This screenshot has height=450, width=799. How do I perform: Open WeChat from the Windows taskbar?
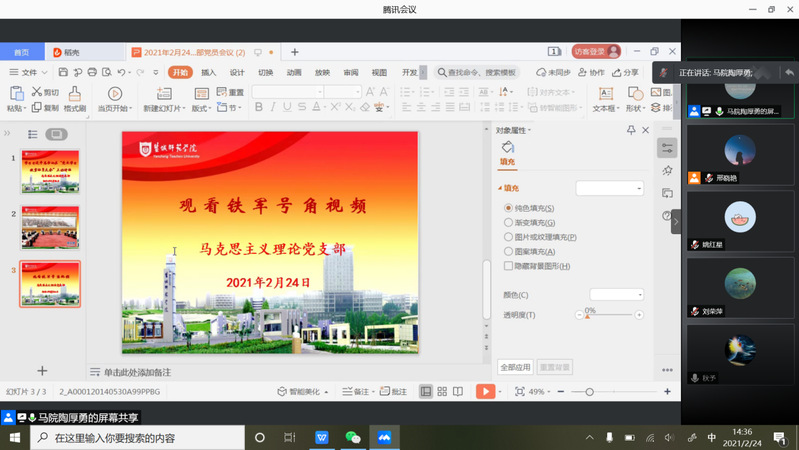(x=352, y=438)
